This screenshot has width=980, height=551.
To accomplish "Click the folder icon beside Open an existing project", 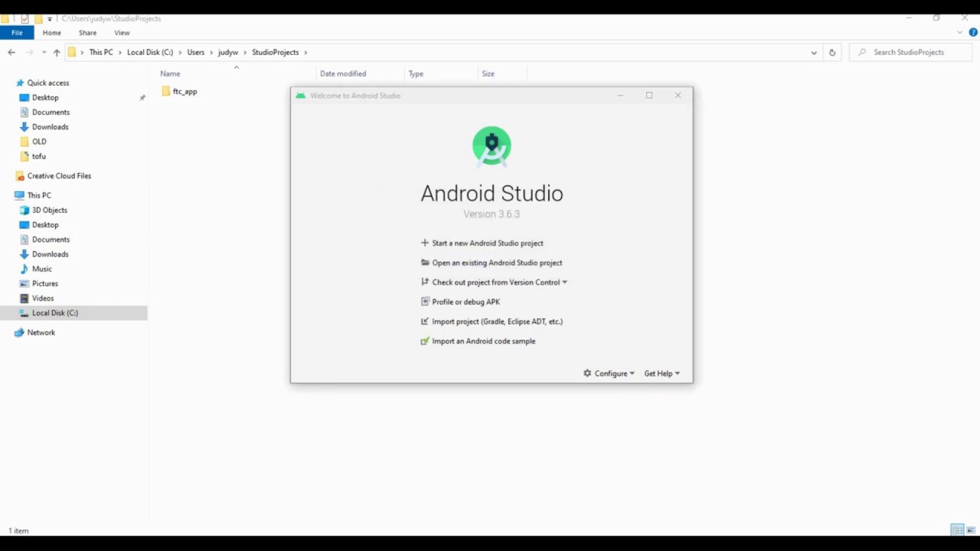I will [x=425, y=262].
